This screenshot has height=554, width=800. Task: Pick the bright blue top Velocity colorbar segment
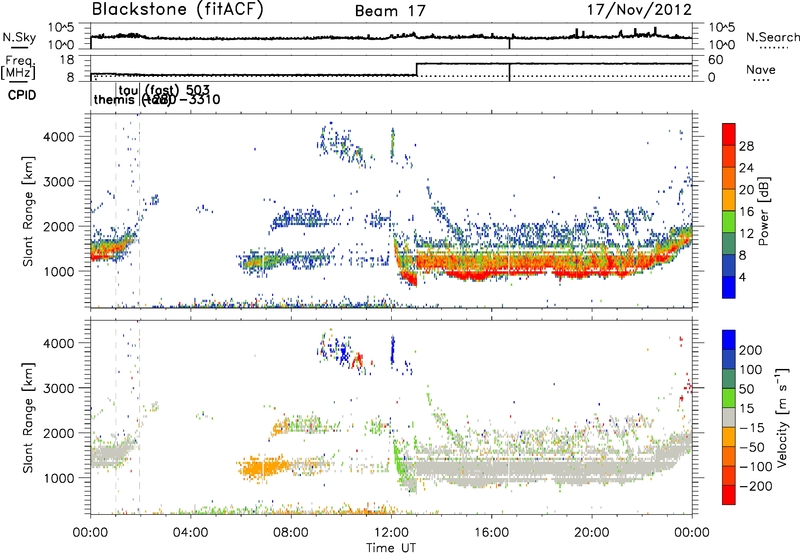click(729, 340)
